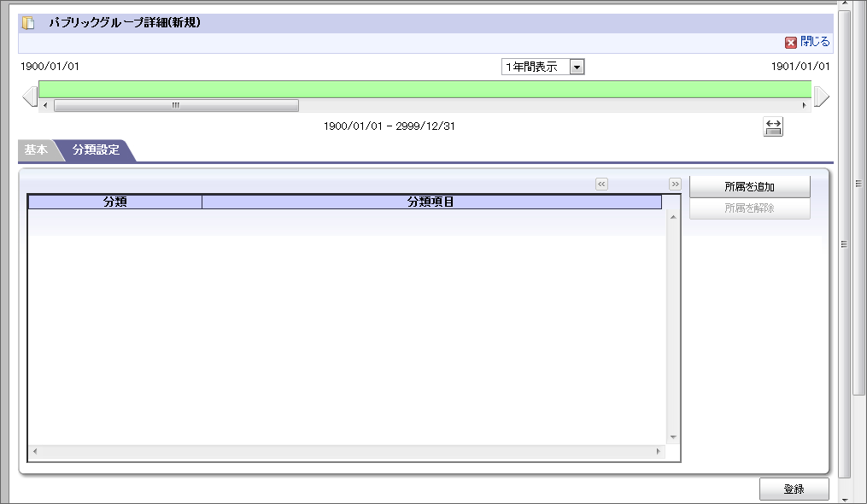This screenshot has width=867, height=504.
Task: Click the red close X icon
Action: click(x=791, y=42)
